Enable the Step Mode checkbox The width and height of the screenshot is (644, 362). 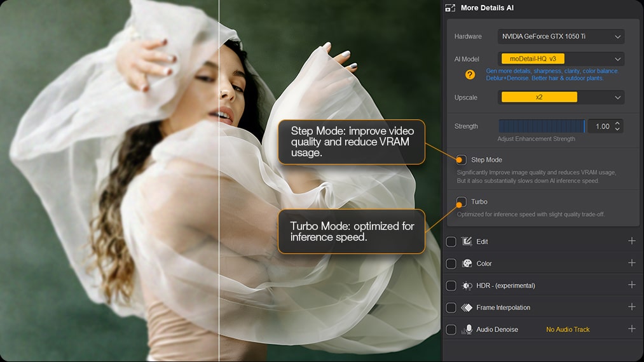[x=461, y=160]
